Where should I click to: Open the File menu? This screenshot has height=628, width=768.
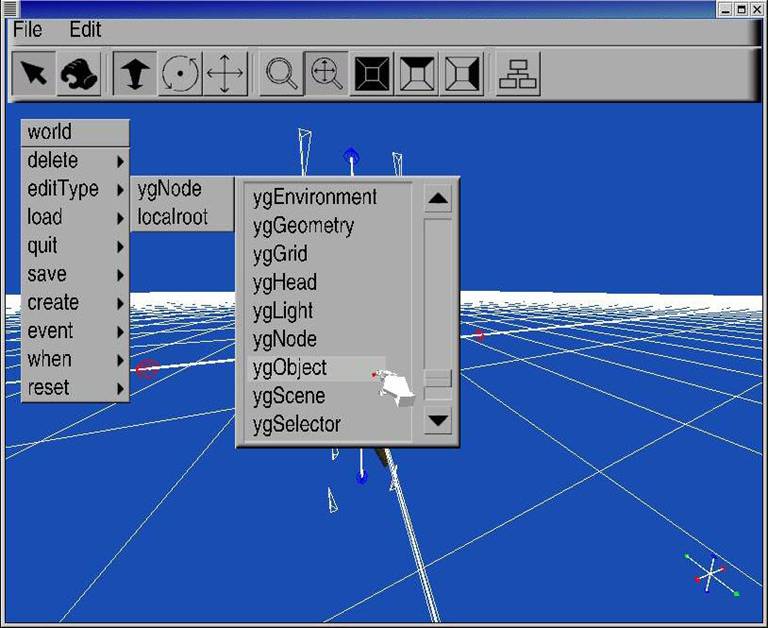tap(27, 30)
